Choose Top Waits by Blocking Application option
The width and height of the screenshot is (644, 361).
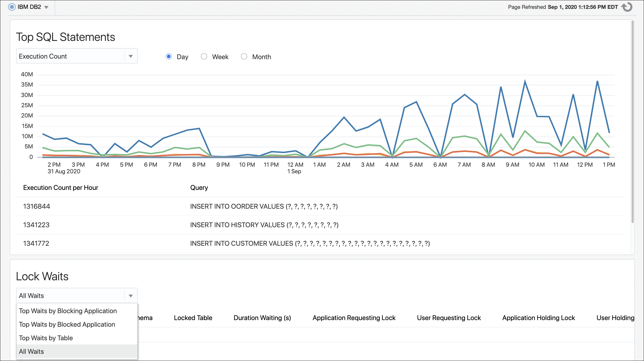point(68,311)
